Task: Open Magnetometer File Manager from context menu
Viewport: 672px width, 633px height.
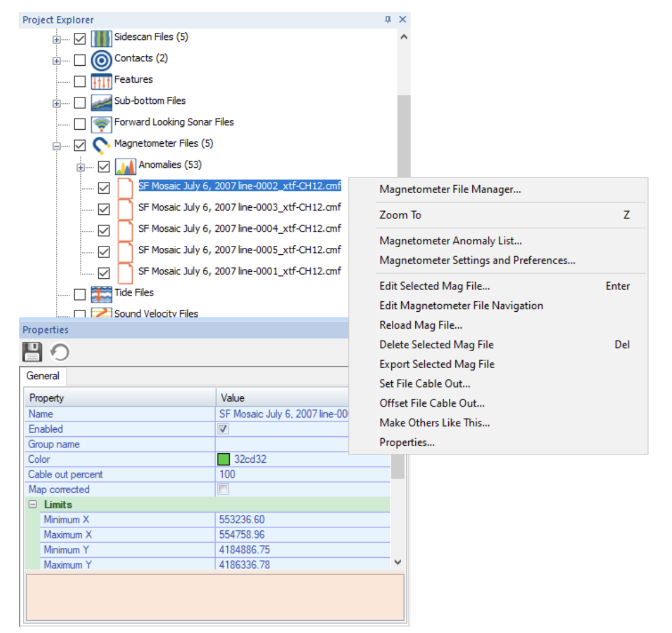Action: (x=450, y=189)
